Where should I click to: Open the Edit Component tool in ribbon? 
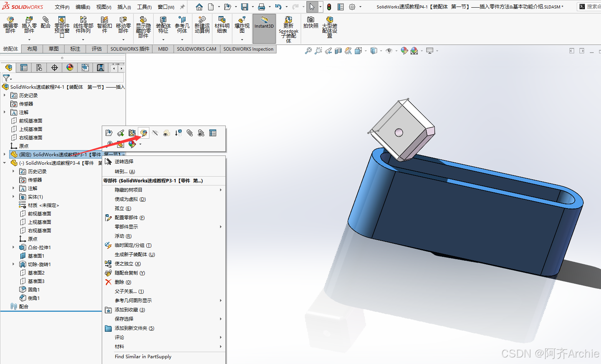click(10, 25)
